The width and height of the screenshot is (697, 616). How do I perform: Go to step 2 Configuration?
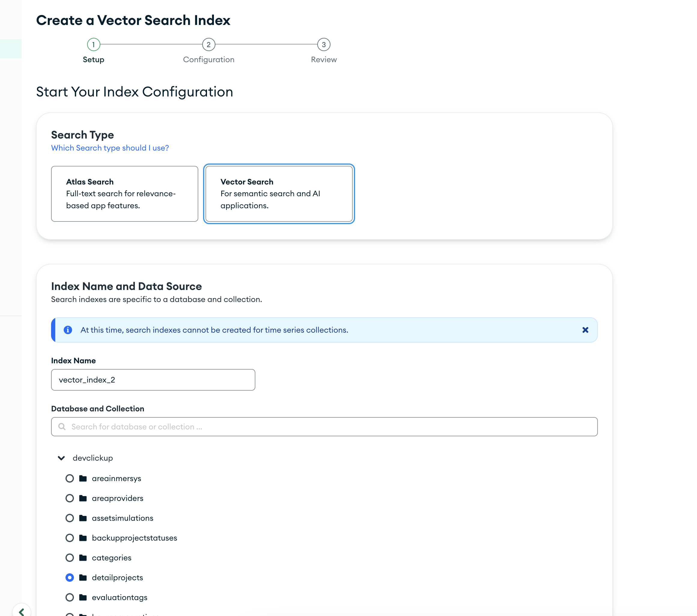(x=208, y=45)
